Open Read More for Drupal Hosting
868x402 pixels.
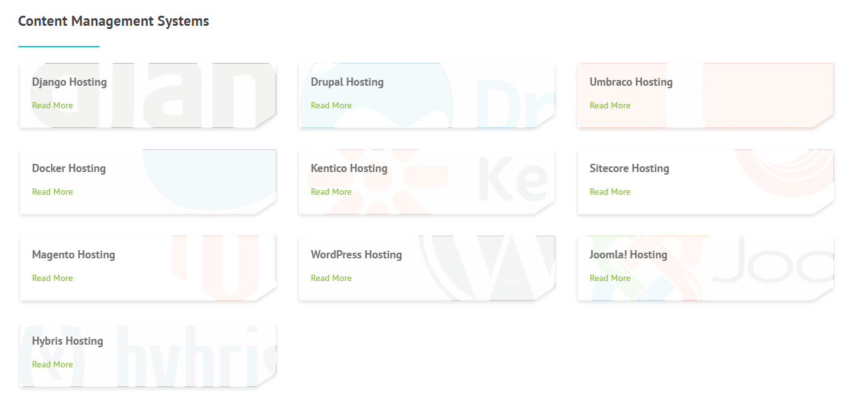point(331,105)
